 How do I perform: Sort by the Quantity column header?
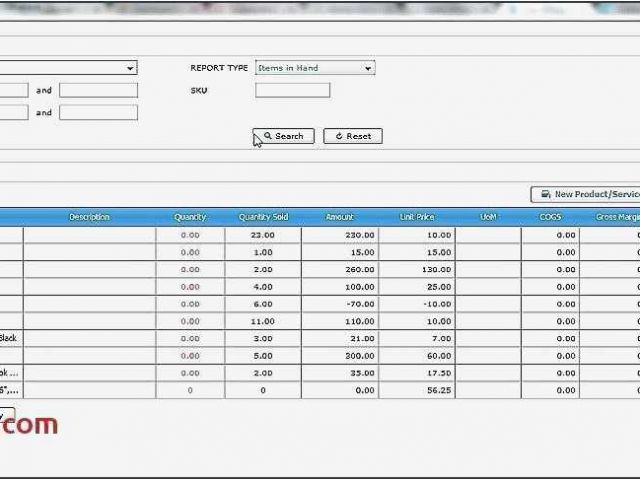[x=190, y=217]
